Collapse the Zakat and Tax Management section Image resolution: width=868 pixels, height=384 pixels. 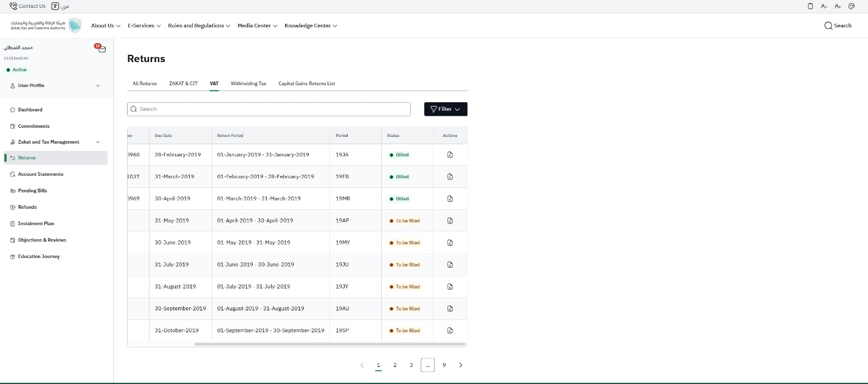(55, 142)
